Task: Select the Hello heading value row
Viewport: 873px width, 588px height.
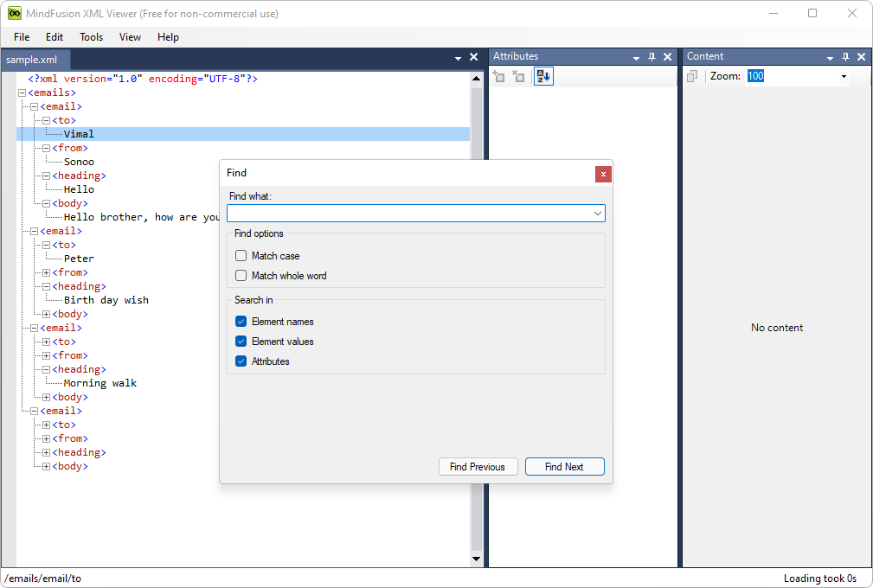Action: click(x=79, y=189)
